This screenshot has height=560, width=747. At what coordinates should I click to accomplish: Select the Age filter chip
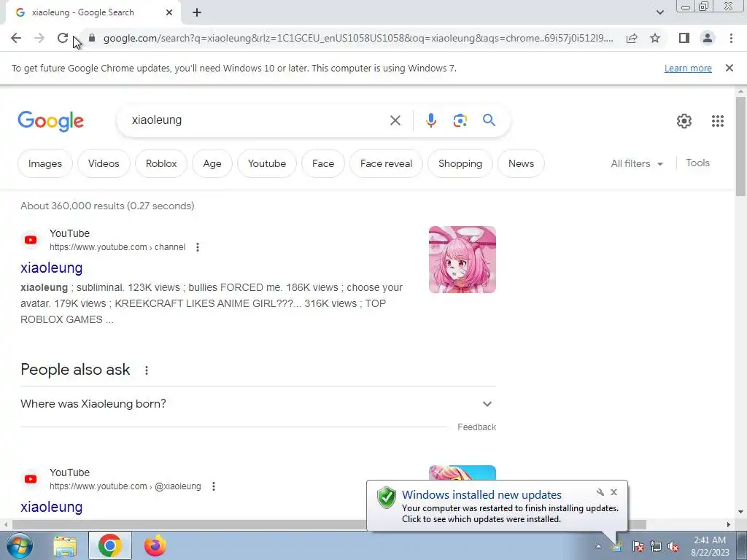click(x=212, y=163)
